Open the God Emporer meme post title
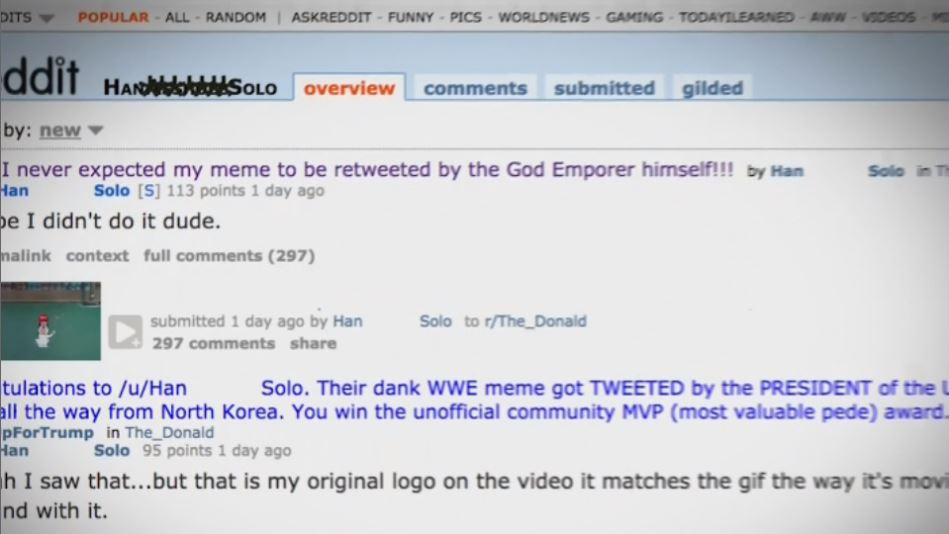This screenshot has width=949, height=534. point(367,170)
